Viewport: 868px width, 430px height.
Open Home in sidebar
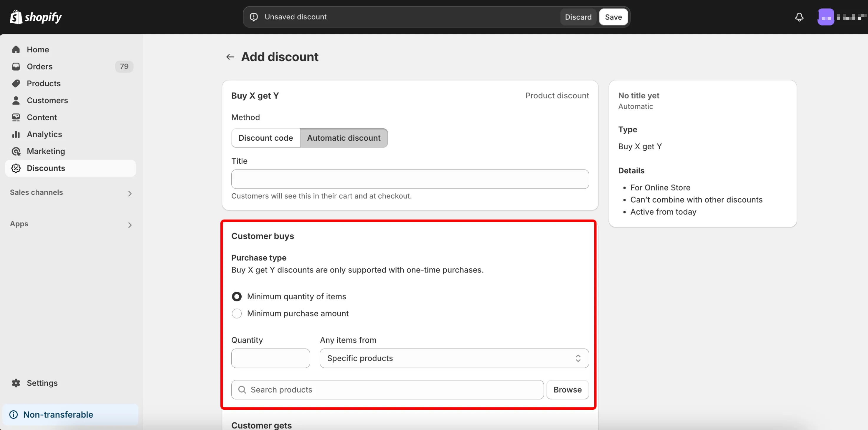pos(70,49)
